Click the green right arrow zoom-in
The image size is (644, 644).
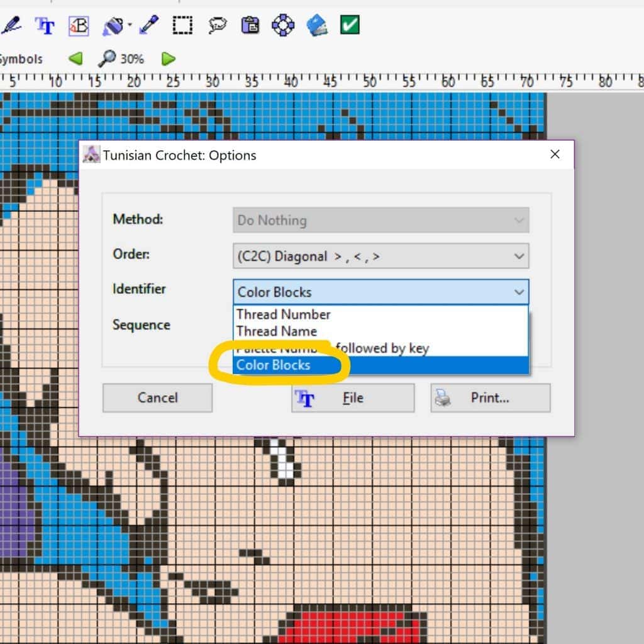169,58
